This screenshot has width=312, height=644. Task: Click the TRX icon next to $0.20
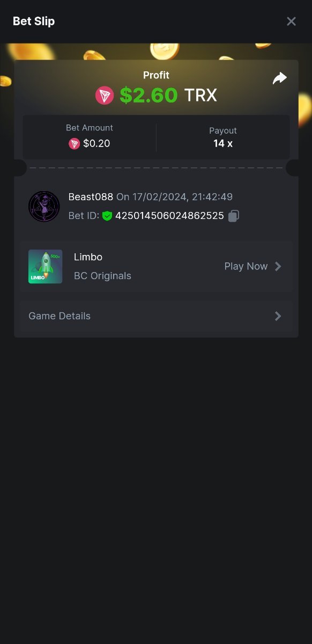point(74,143)
